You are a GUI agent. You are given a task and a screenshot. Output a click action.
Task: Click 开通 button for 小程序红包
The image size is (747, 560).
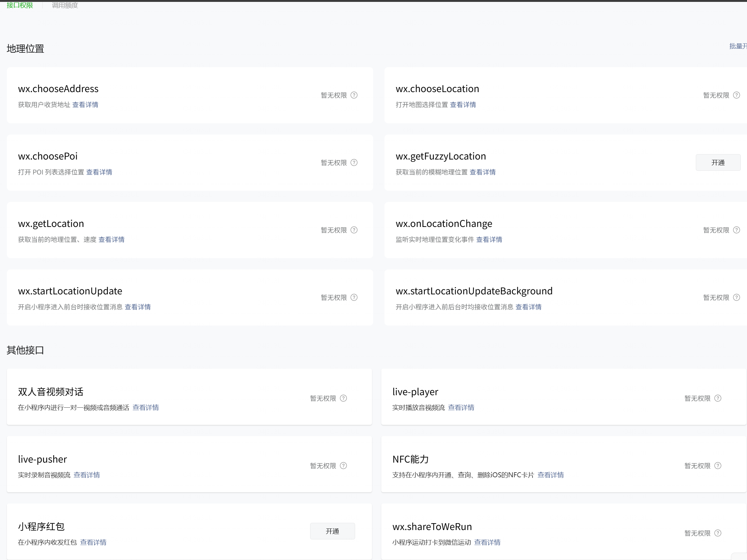coord(332,531)
